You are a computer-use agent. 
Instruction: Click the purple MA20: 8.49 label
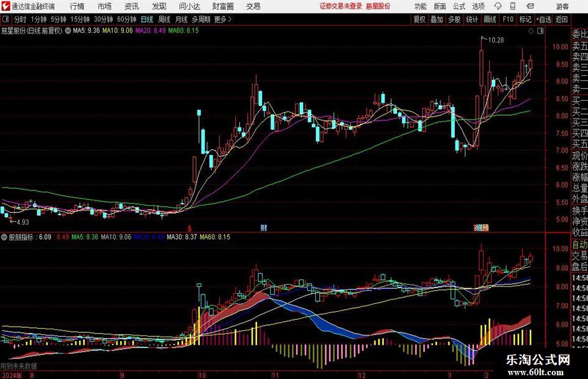click(x=151, y=30)
